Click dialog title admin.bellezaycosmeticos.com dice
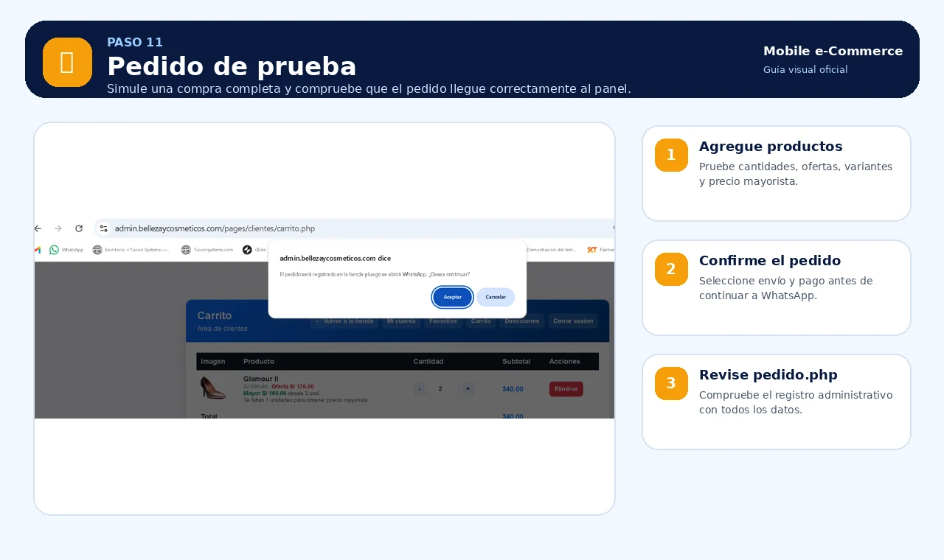 336,259
